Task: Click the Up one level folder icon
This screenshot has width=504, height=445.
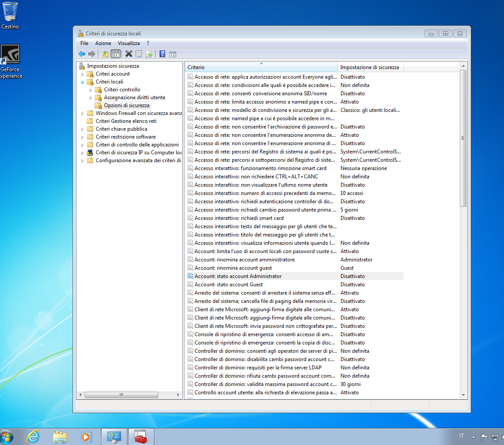Action: (105, 54)
